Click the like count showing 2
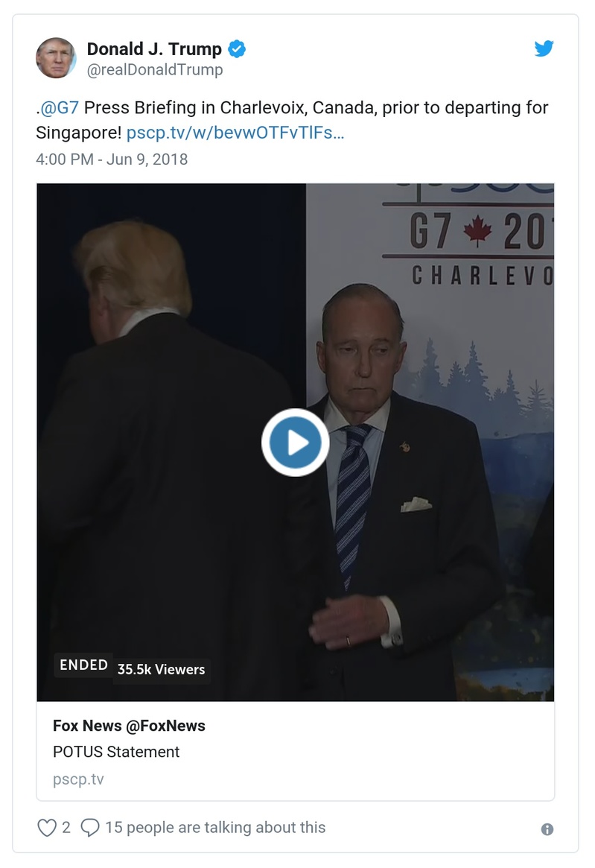The width and height of the screenshot is (595, 868). pos(66,827)
